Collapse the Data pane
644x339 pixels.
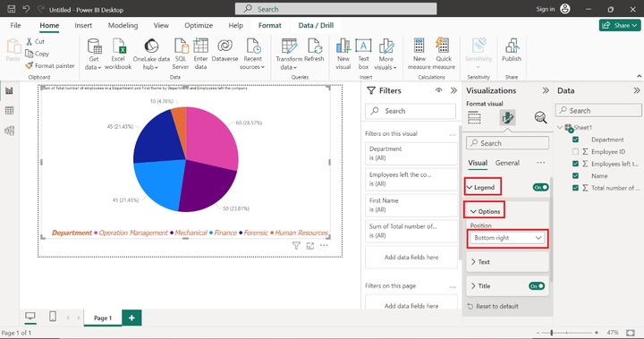coord(637,90)
